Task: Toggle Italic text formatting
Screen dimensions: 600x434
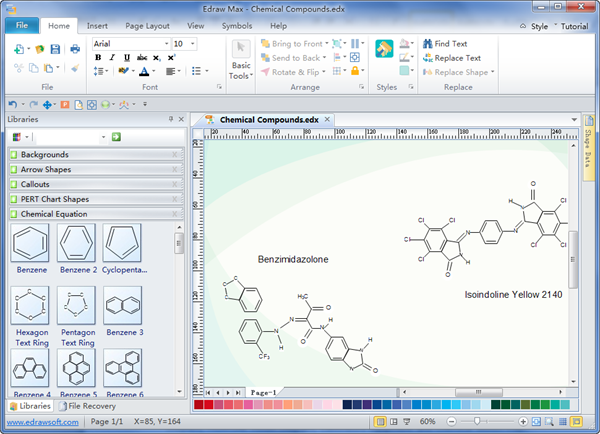Action: click(x=112, y=58)
